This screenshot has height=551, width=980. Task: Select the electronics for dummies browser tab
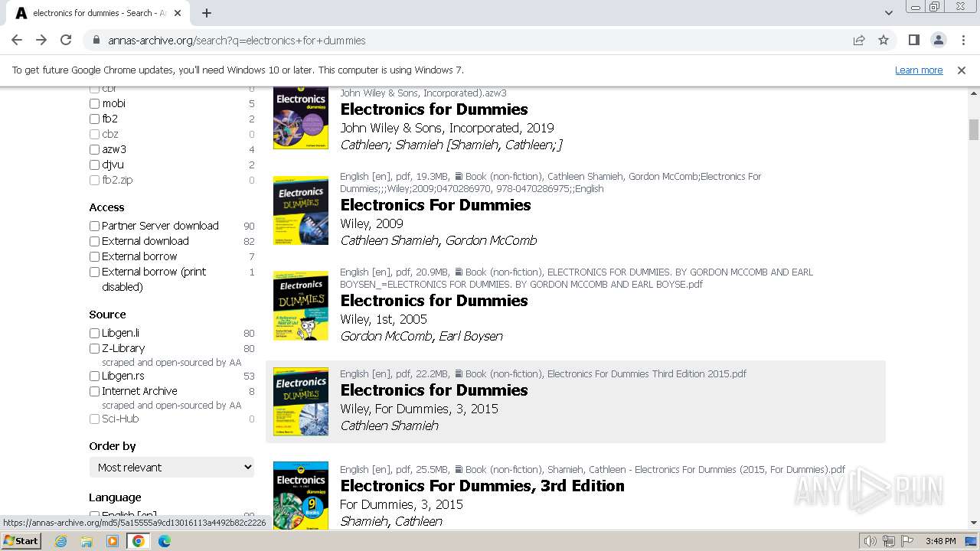tap(98, 13)
